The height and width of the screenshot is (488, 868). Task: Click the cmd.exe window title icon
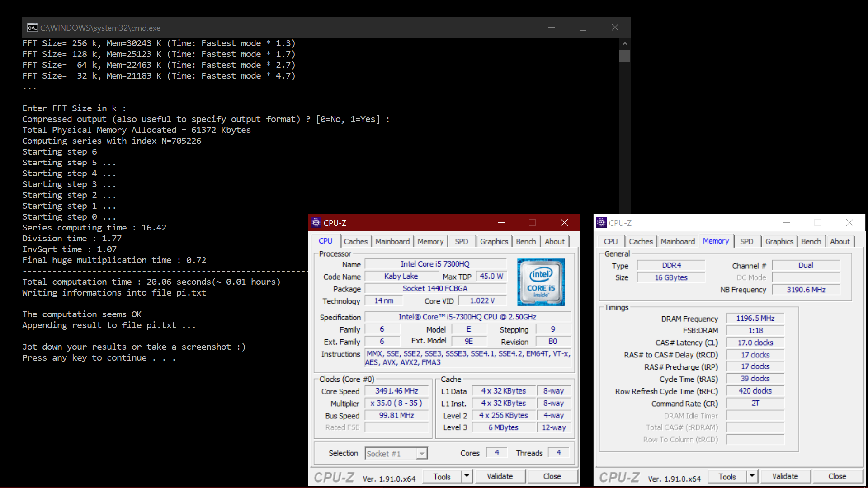[32, 28]
